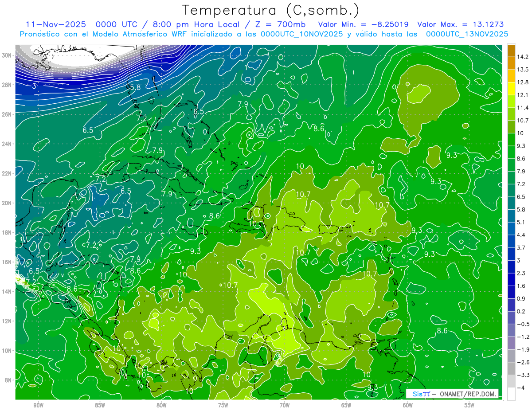Click the "3" contour label on the map
The image size is (532, 411).
pos(34,86)
